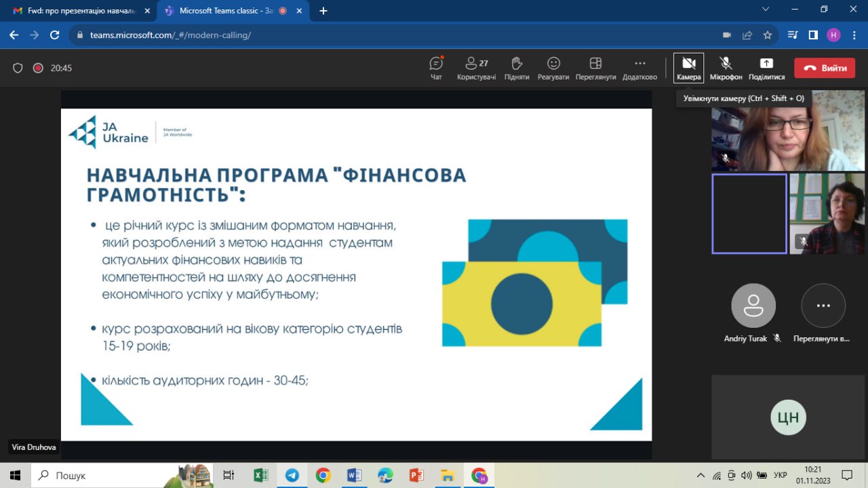Image resolution: width=868 pixels, height=488 pixels.
Task: Open the reactions menu
Action: coord(553,67)
